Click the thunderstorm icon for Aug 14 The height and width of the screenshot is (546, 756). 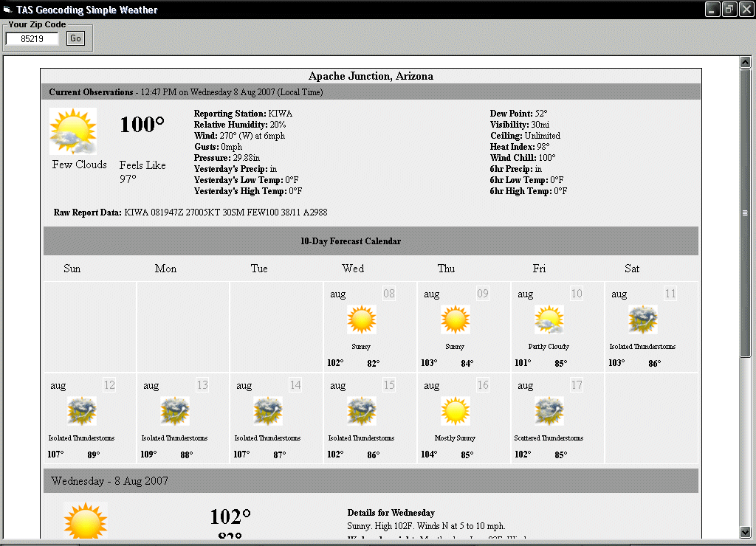click(268, 411)
